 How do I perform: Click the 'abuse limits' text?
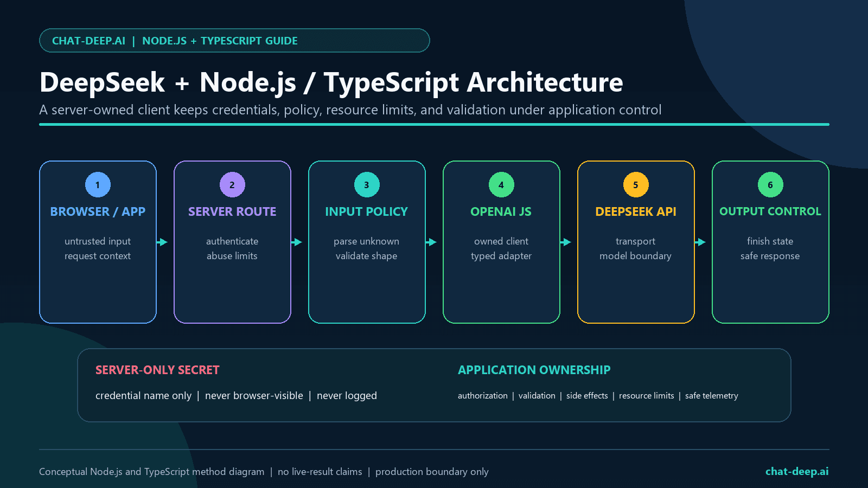232,256
